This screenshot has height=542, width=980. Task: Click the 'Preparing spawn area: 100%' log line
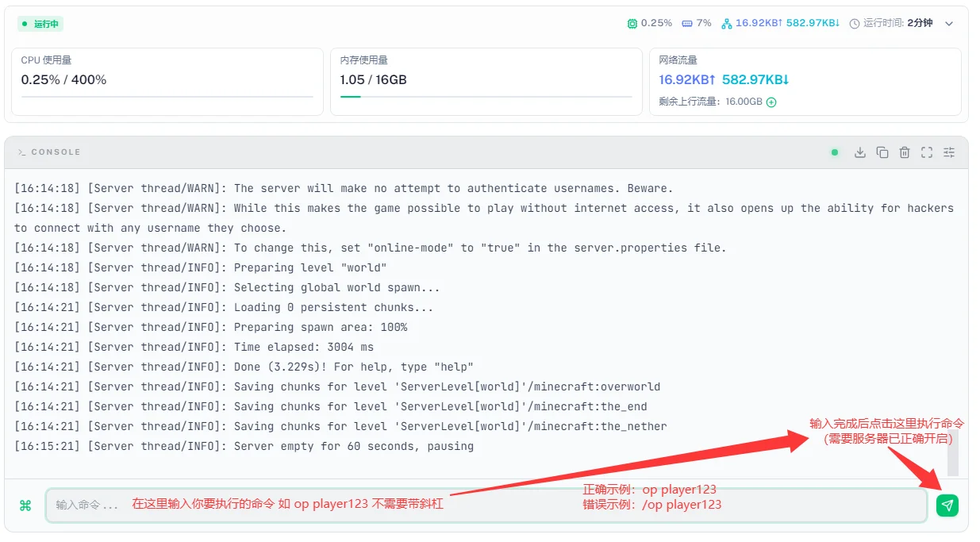click(210, 327)
